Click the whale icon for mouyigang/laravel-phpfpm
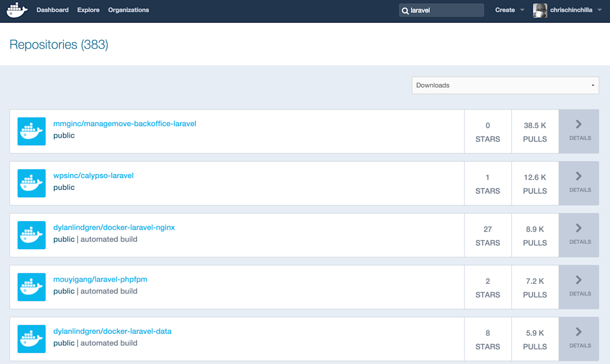 pos(31,287)
